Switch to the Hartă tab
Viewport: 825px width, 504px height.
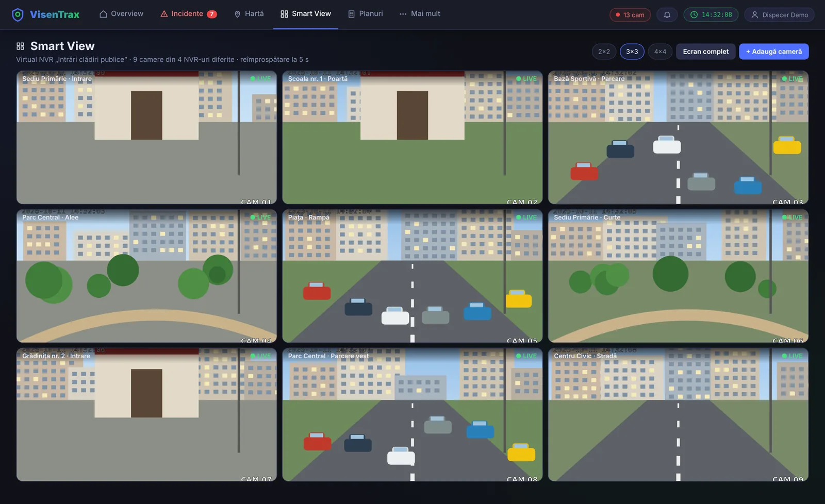point(249,14)
